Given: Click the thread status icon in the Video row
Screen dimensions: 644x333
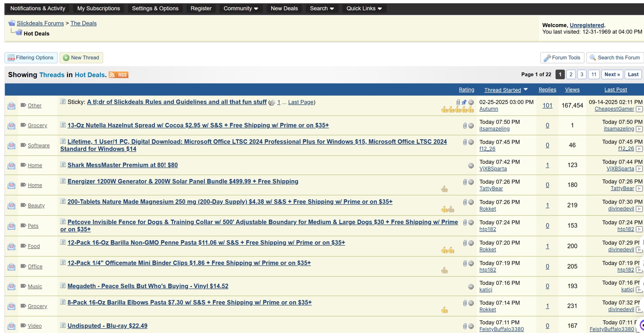Looking at the screenshot, I should (x=11, y=326).
